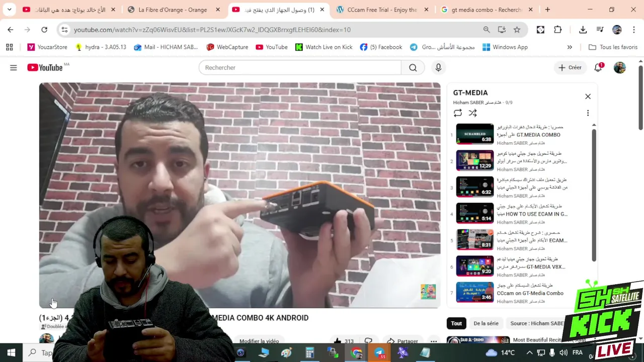Image resolution: width=644 pixels, height=362 pixels.
Task: Play the playlist video with 6:38 duration
Action: tap(475, 134)
